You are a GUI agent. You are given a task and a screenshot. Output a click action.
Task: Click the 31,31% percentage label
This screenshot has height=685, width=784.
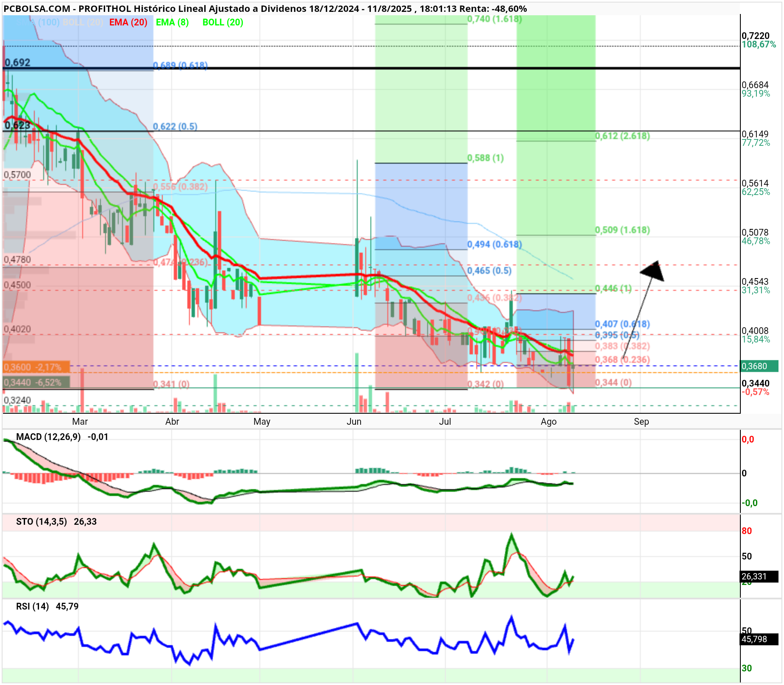[x=756, y=290]
